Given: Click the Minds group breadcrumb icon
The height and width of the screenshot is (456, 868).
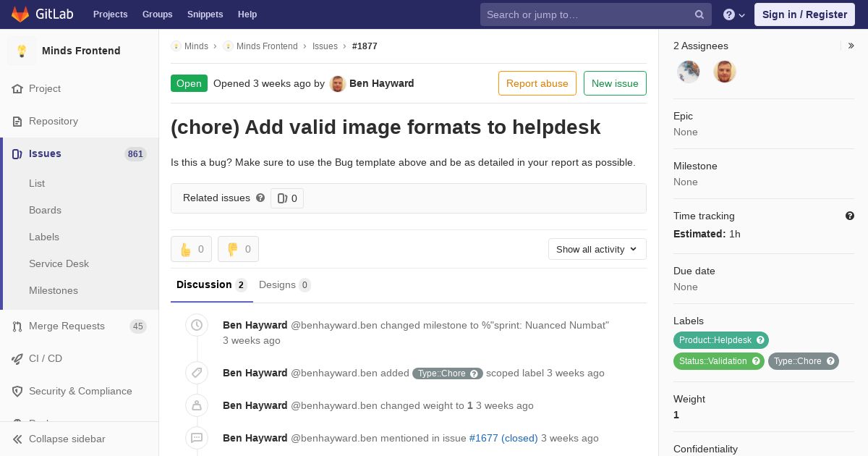Looking at the screenshot, I should [176, 46].
